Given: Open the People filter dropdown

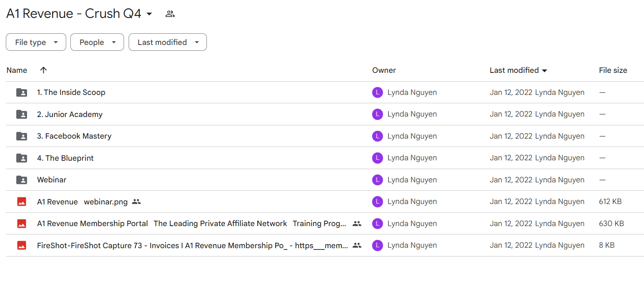Looking at the screenshot, I should coord(97,42).
